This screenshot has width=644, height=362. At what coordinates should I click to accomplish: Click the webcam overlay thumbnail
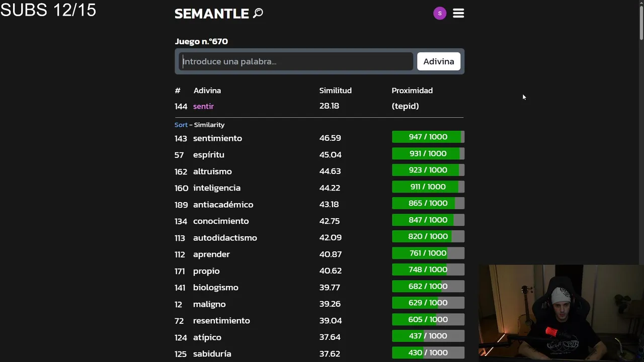[561, 313]
